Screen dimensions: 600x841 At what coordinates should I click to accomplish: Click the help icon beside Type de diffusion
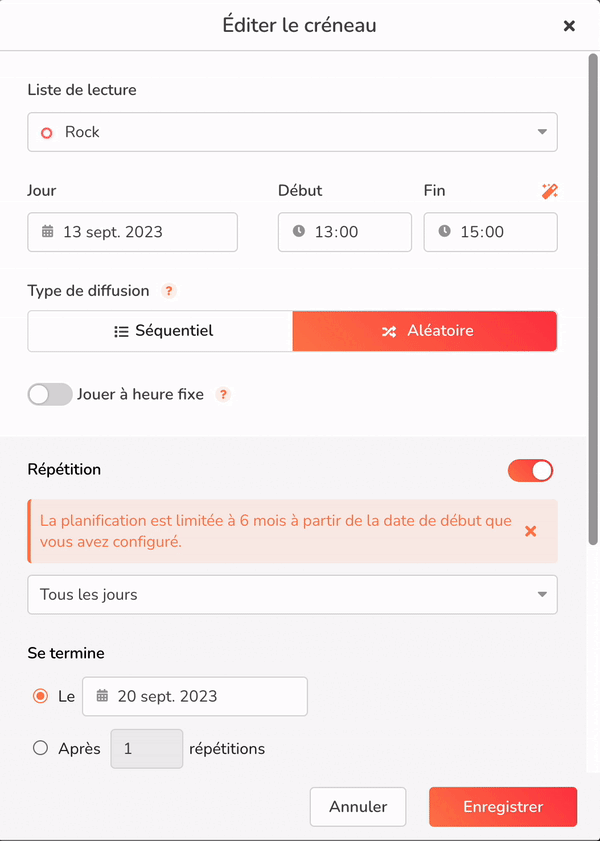[x=169, y=291]
